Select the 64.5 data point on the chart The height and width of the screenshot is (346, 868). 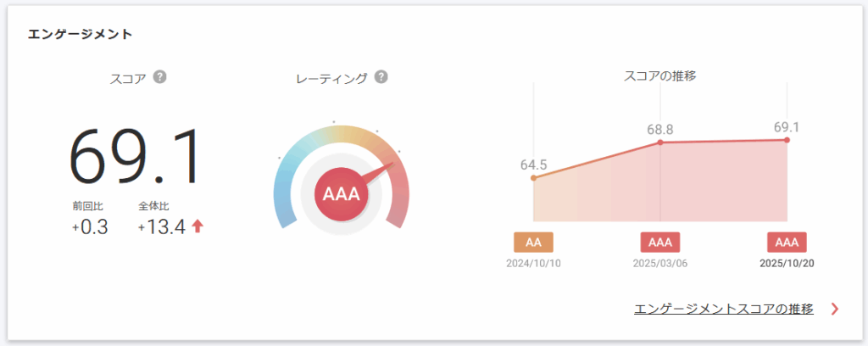[x=533, y=177]
